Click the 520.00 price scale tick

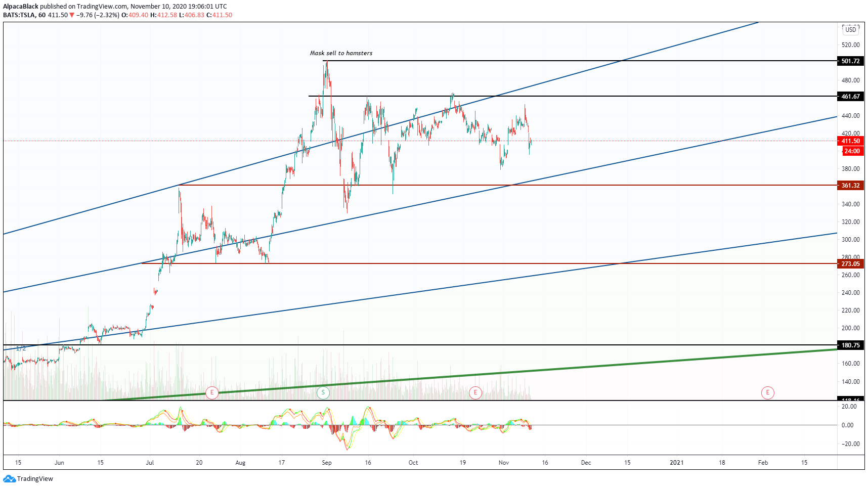850,45
